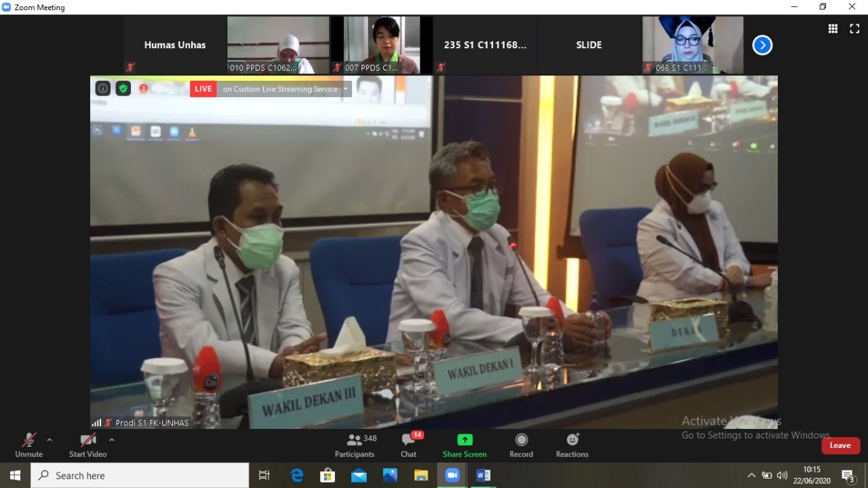Viewport: 868px width, 488px height.
Task: Select the Humas Unhas participant tile
Action: (x=174, y=45)
